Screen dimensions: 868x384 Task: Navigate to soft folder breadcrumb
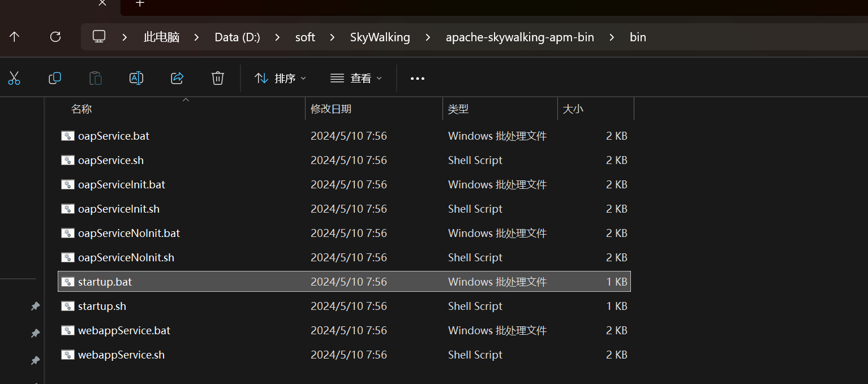305,37
